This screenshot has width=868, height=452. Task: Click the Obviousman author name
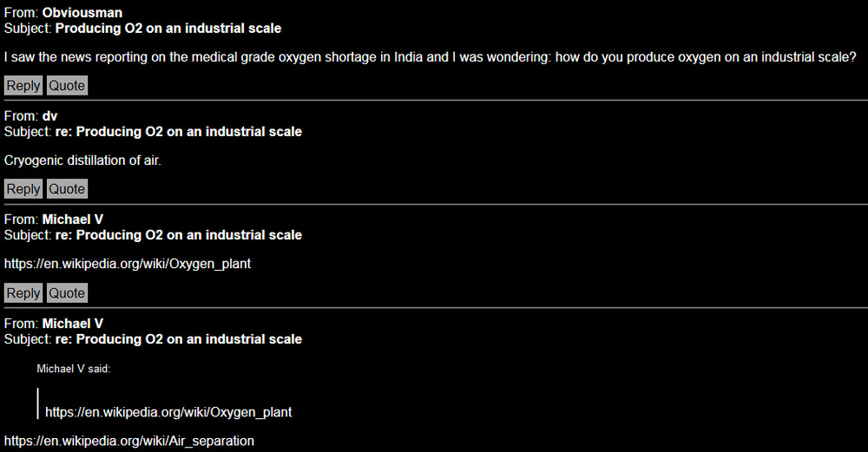tap(82, 12)
